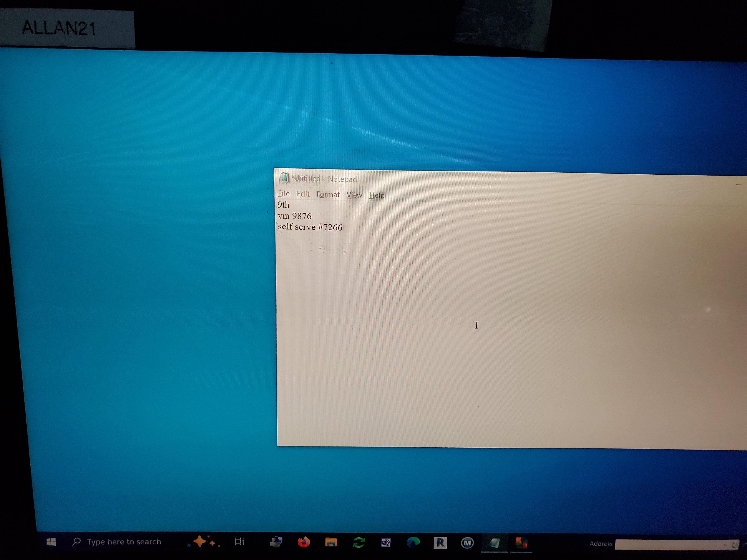
Task: Click the green sync arrows taskbar icon
Action: (x=358, y=542)
